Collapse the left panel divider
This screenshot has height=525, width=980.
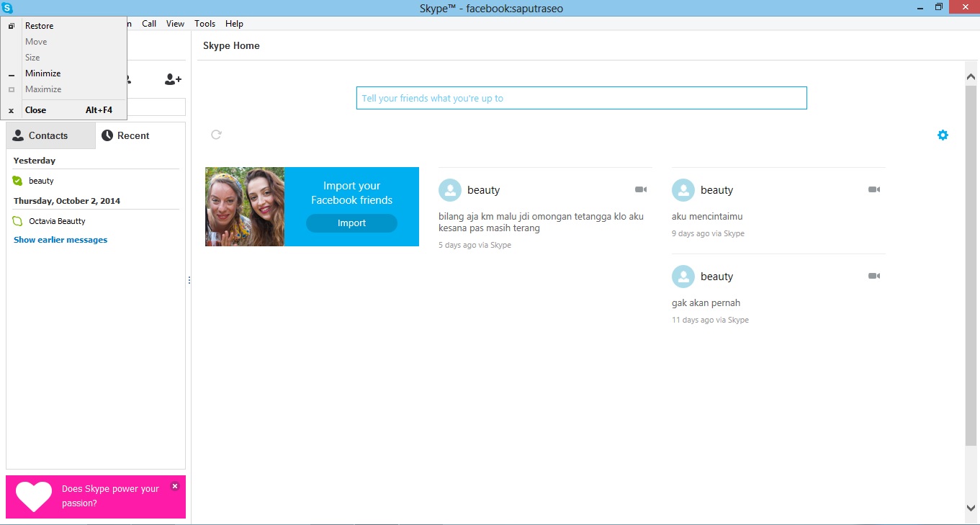[x=189, y=279]
